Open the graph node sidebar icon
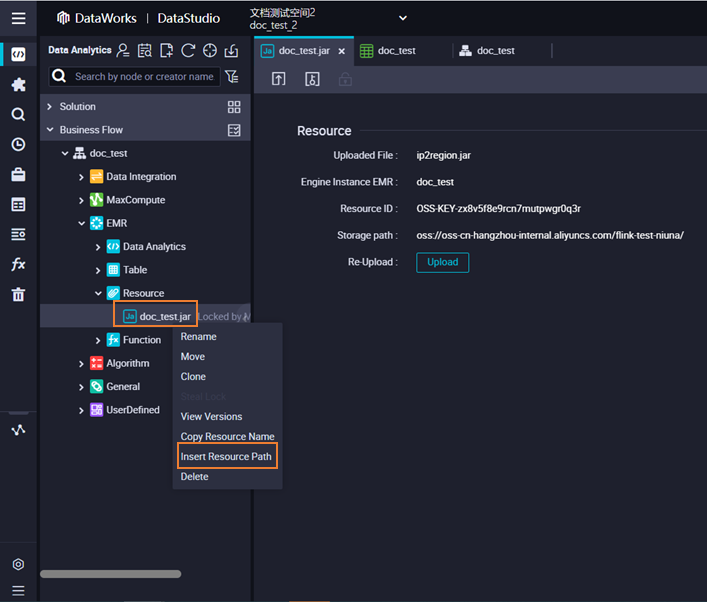This screenshot has height=602, width=707. 18,430
